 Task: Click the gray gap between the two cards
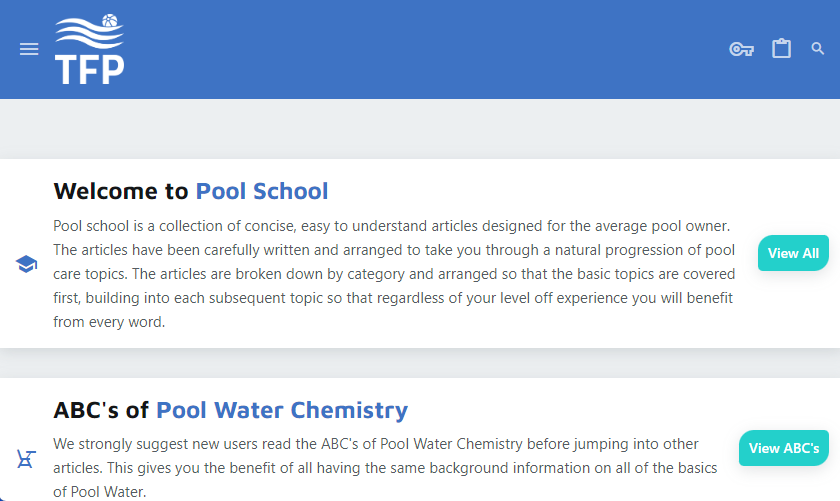[420, 363]
